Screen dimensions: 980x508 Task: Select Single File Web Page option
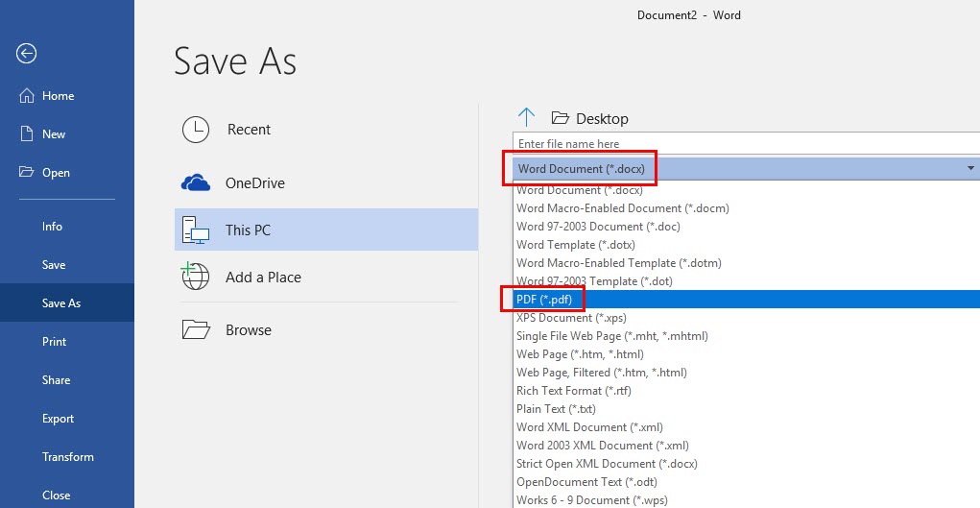746,336
